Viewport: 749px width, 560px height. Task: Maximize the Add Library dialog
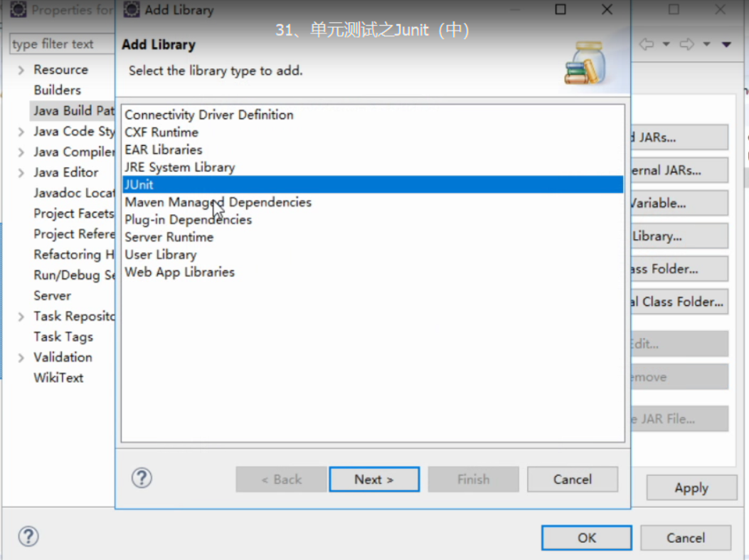561,9
